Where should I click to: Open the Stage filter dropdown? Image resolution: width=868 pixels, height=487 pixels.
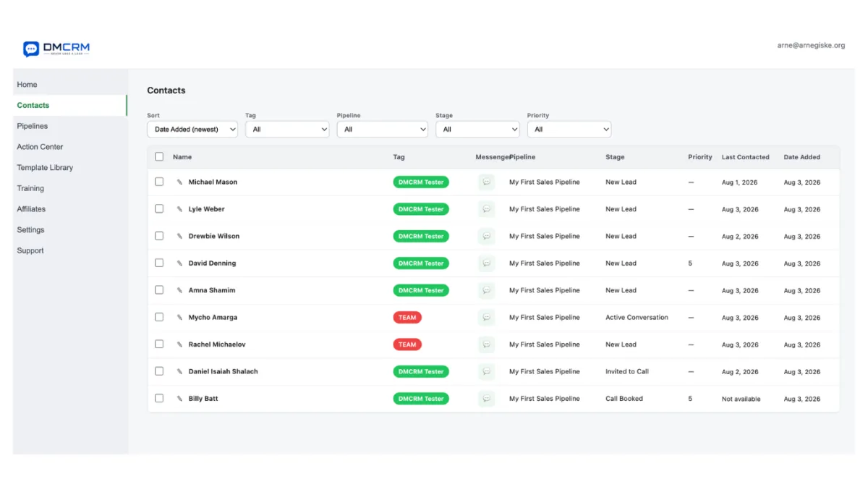(477, 130)
